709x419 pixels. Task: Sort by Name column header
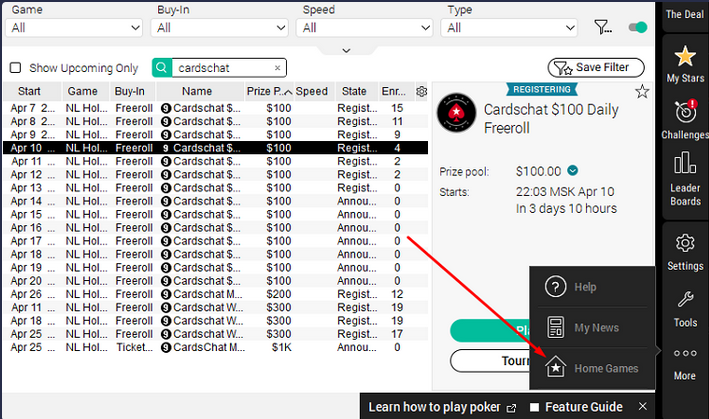(x=200, y=91)
